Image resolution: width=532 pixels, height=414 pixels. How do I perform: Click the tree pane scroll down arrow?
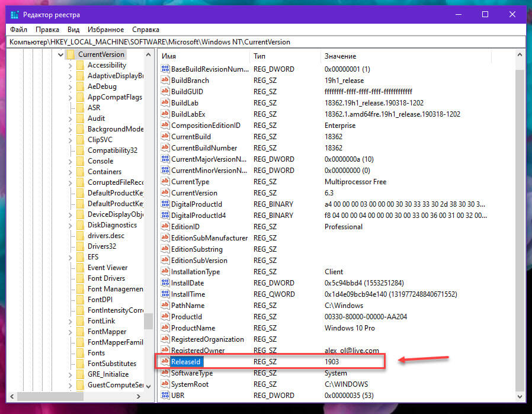[x=148, y=386]
